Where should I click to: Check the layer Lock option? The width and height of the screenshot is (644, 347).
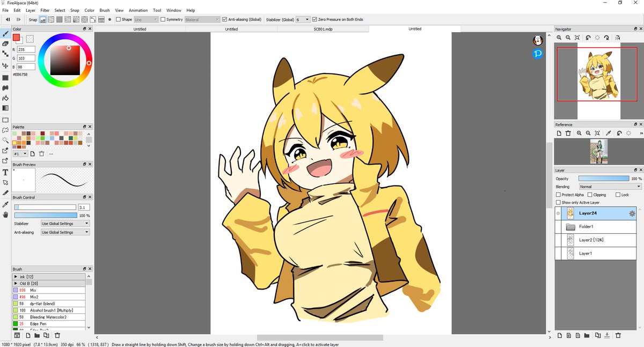618,195
